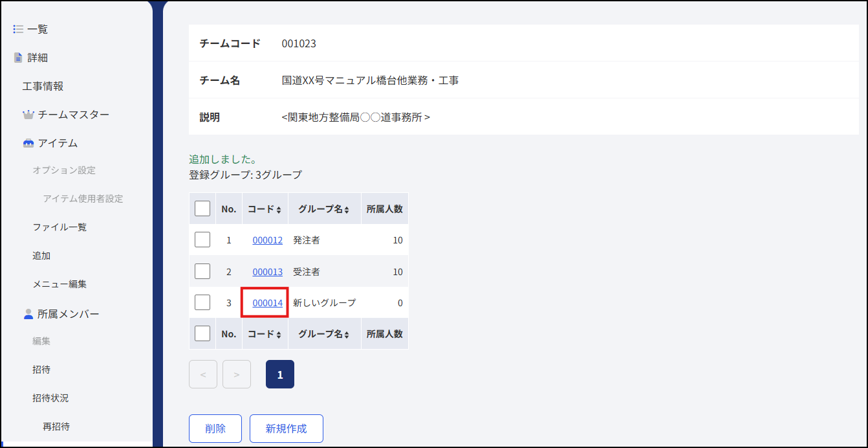868x448 pixels.
Task: Click member count 0 for 新しいグループ
Action: [x=400, y=303]
